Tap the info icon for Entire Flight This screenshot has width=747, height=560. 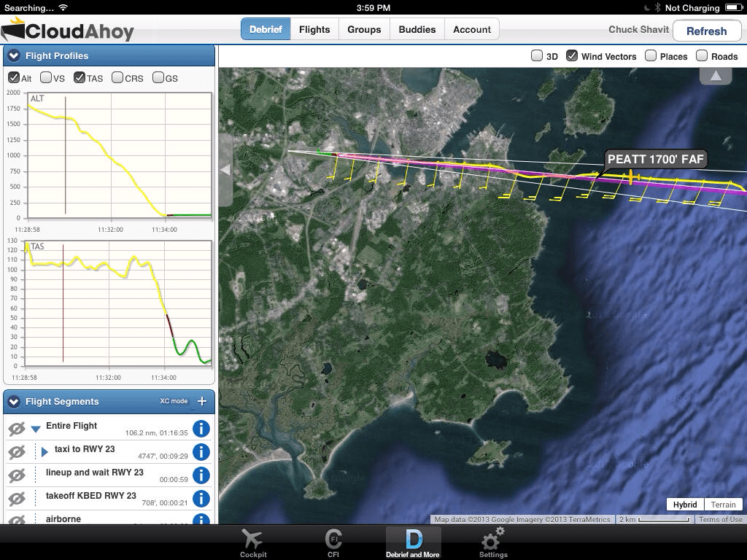[201, 429]
